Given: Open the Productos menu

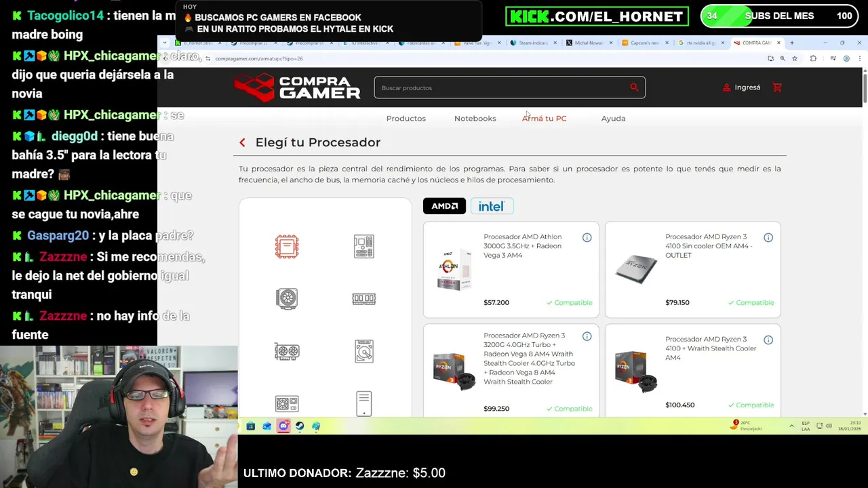Looking at the screenshot, I should point(406,119).
